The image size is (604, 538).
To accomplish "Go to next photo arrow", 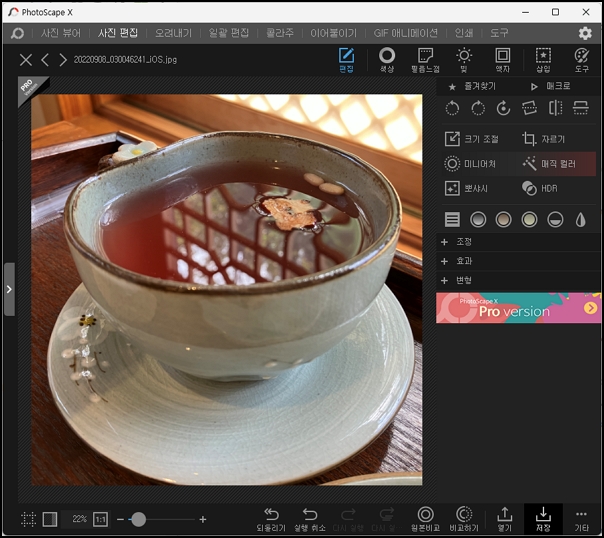I will [63, 60].
